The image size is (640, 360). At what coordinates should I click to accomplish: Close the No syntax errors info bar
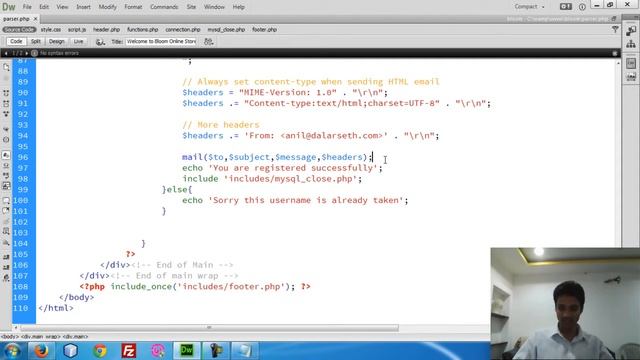(615, 53)
